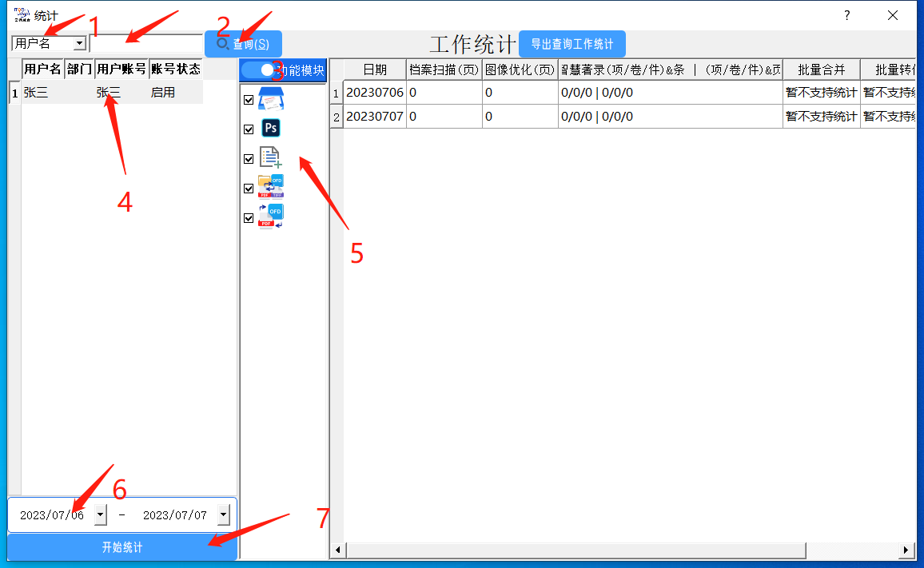Click the Help question mark in title bar

846,15
